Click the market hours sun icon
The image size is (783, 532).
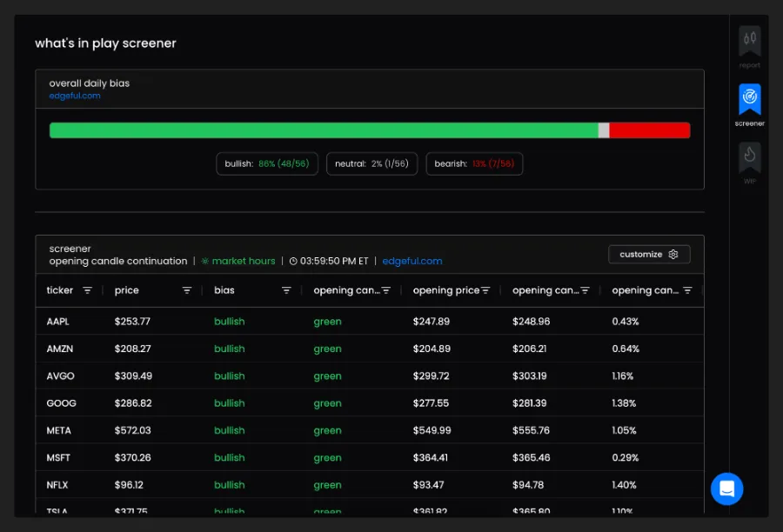pyautogui.click(x=204, y=261)
